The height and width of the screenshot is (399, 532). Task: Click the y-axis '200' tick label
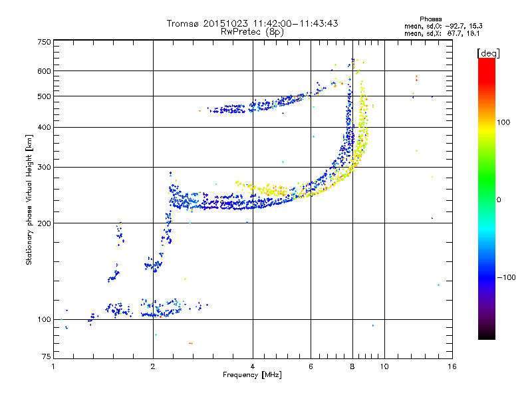pyautogui.click(x=44, y=223)
